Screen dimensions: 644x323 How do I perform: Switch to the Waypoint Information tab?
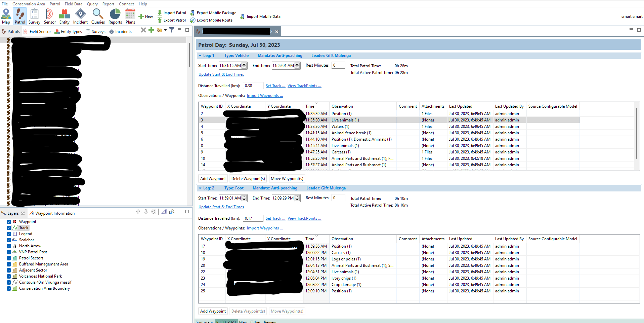click(55, 213)
